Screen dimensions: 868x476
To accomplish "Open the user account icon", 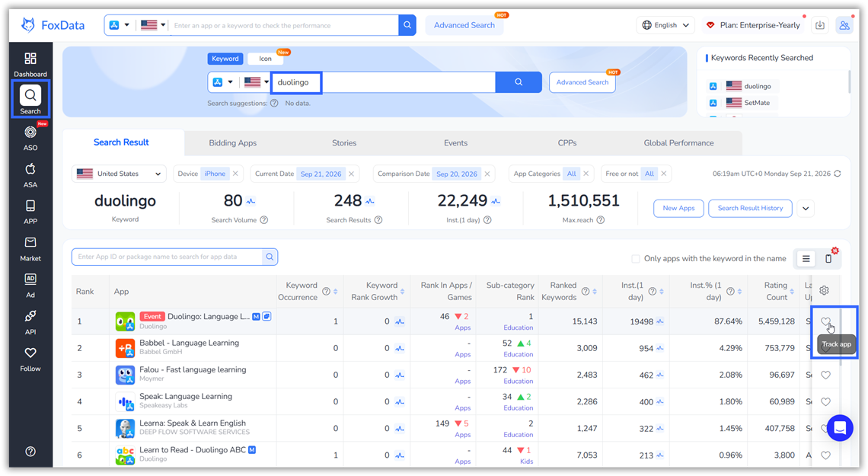I will point(844,25).
